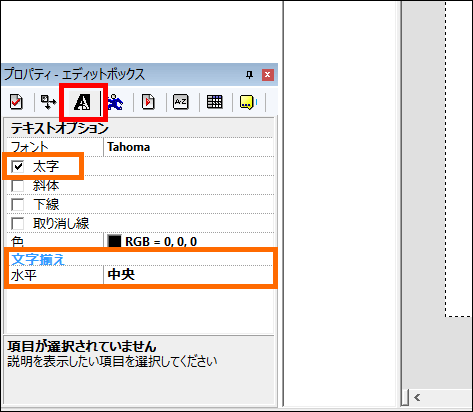This screenshot has width=473, height=412.
Task: Select the テキストオプション header
Action: point(59,128)
